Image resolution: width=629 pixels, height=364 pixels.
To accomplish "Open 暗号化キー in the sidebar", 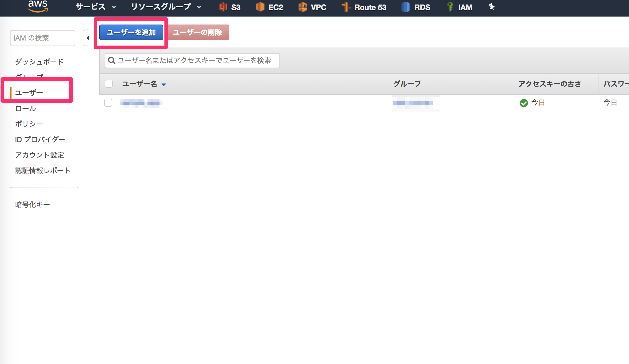I will pos(33,205).
